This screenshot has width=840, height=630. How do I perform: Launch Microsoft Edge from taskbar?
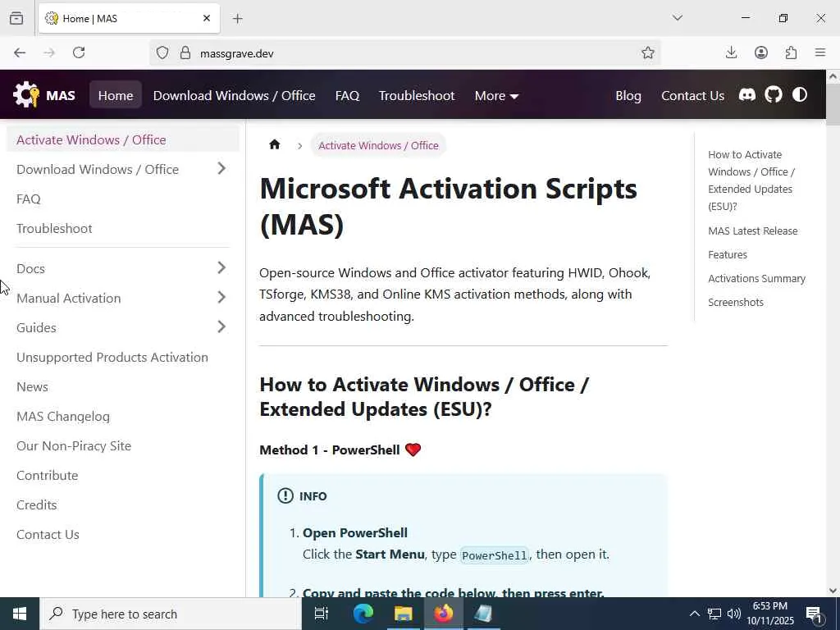coord(363,614)
